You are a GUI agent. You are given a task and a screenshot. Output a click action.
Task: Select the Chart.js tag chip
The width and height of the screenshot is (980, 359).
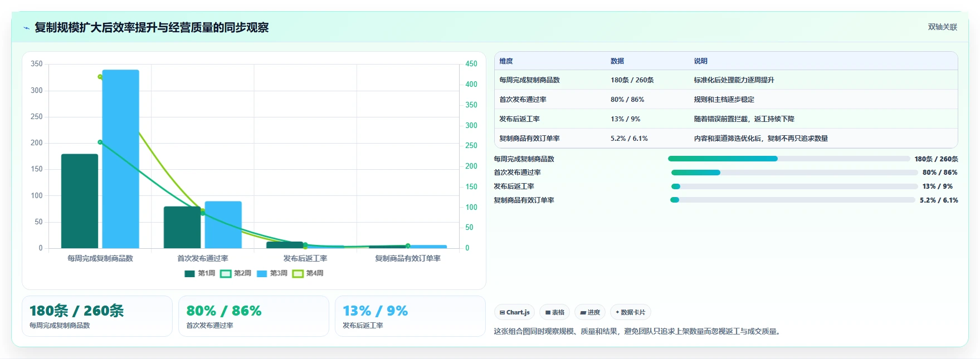click(x=514, y=312)
